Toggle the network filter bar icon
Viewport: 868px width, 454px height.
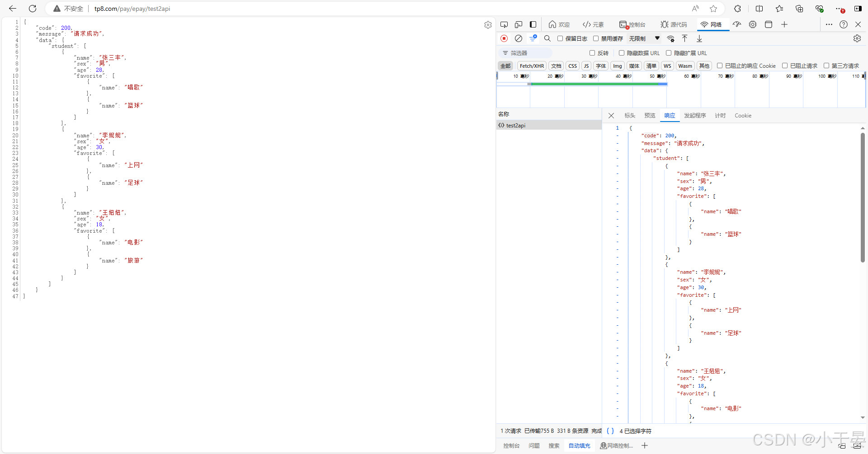point(533,38)
